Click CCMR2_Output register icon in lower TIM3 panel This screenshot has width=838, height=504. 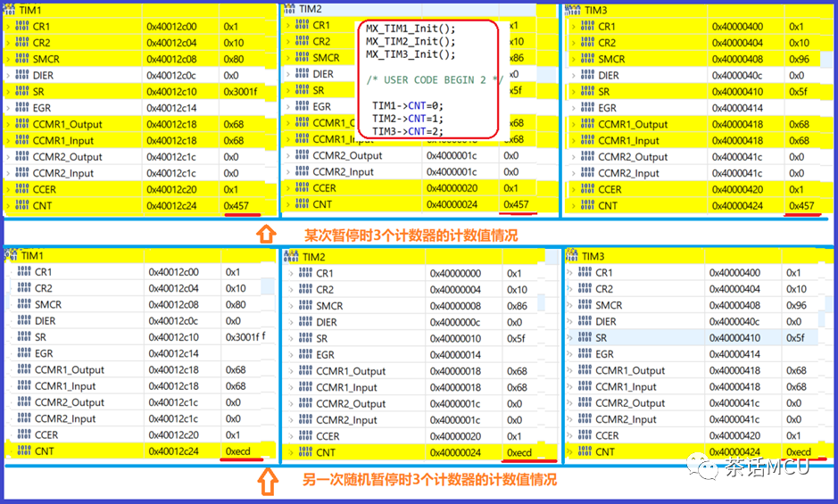pyautogui.click(x=585, y=402)
